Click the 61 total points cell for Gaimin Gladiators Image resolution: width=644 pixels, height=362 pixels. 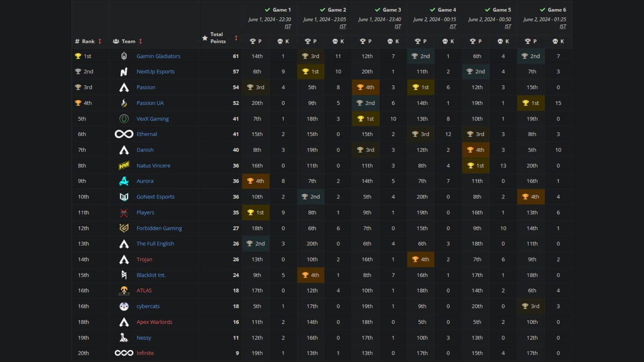pyautogui.click(x=235, y=56)
